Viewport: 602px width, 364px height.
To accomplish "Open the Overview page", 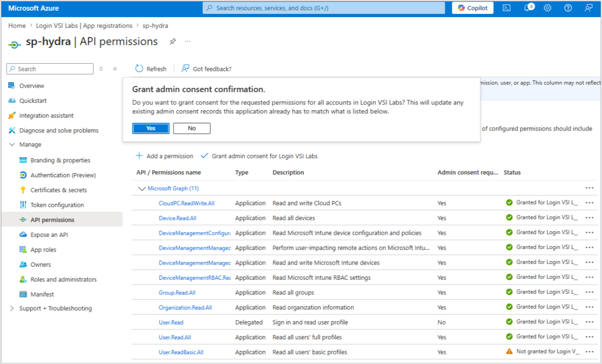I will tap(31, 86).
